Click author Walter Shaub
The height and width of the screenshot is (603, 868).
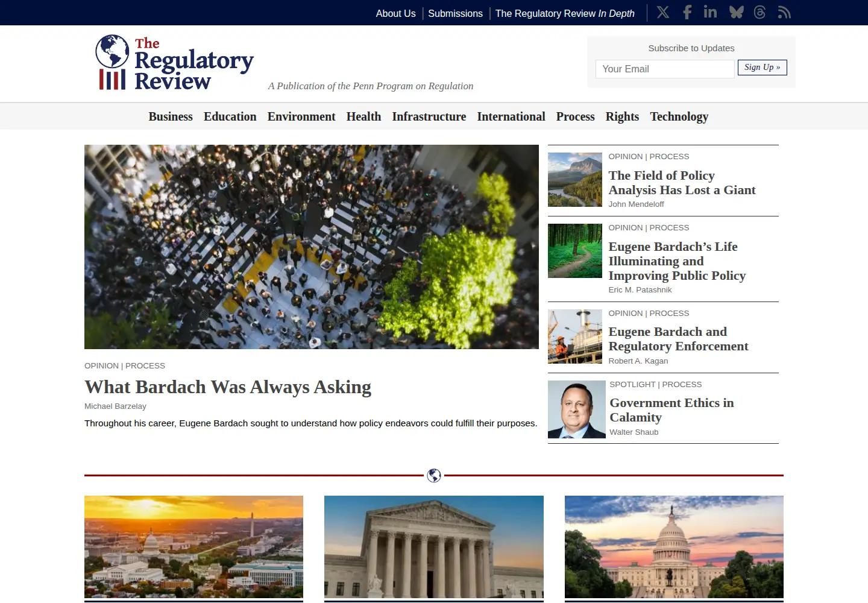pos(634,432)
